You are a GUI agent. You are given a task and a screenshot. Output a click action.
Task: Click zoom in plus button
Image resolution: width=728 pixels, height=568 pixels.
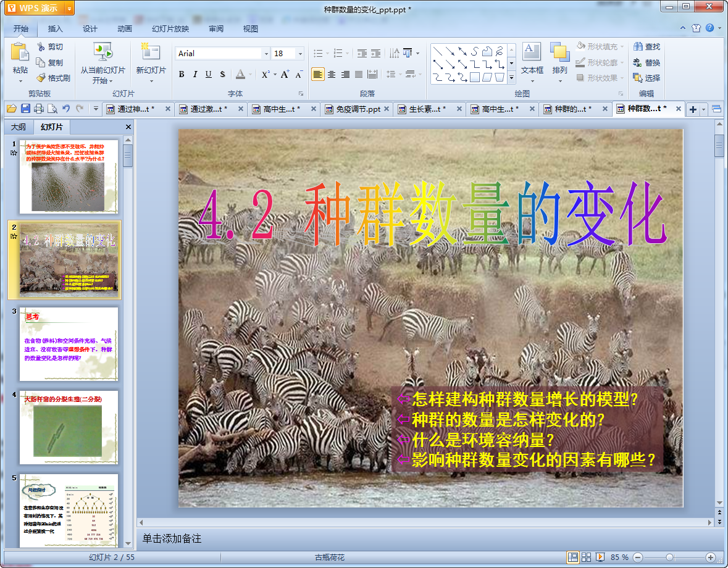(710, 558)
